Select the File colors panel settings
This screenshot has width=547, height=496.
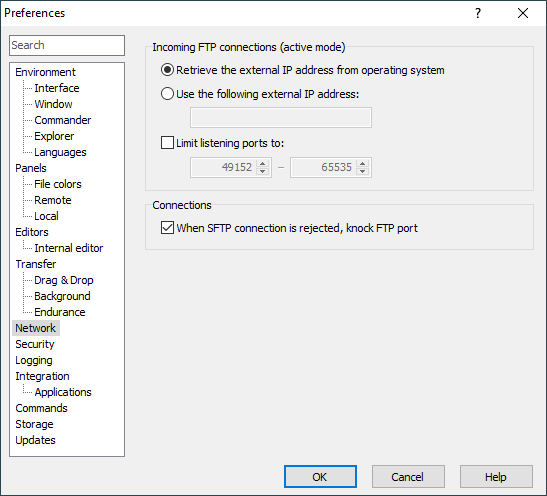coord(58,184)
